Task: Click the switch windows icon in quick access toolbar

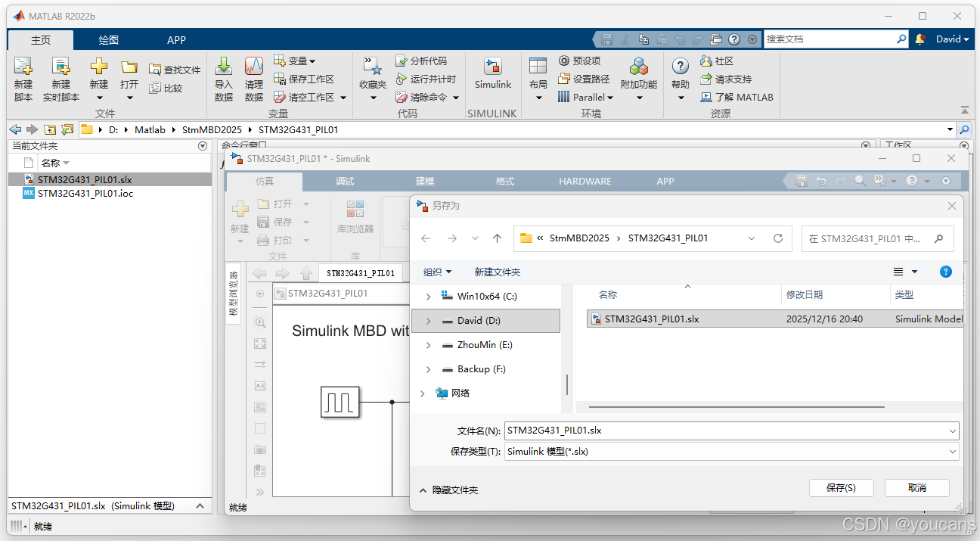Action: (716, 39)
